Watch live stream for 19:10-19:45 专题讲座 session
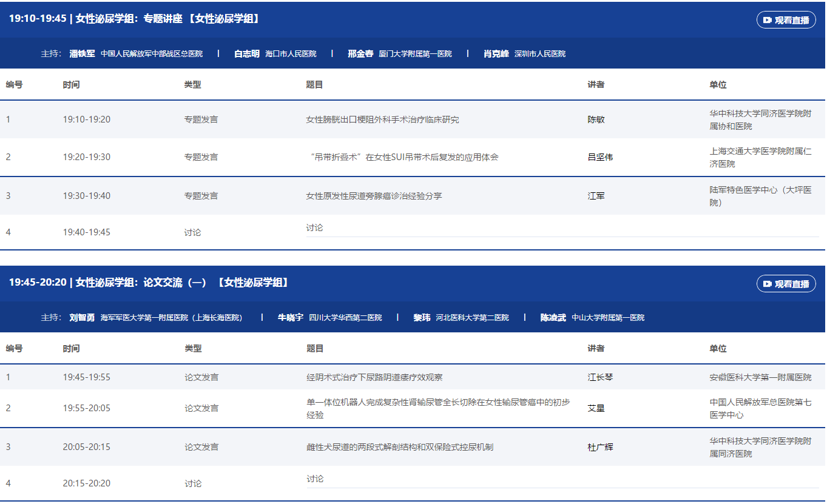 pos(786,20)
